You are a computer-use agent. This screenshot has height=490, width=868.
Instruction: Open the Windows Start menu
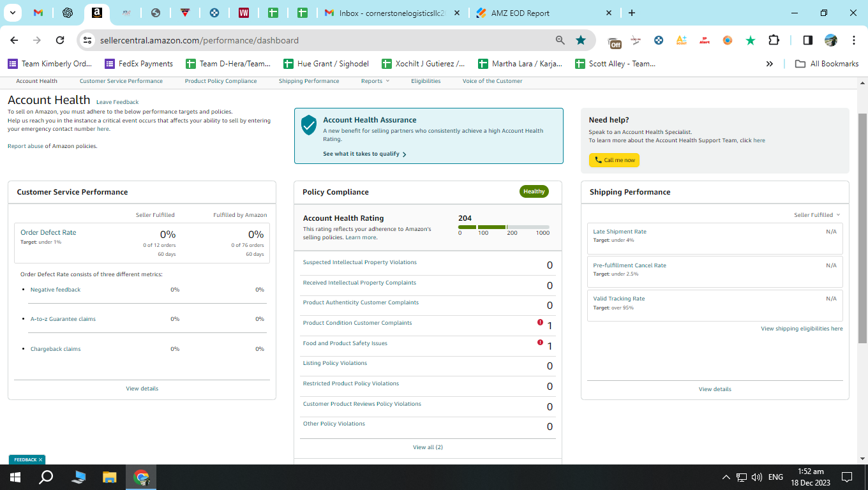(x=15, y=477)
